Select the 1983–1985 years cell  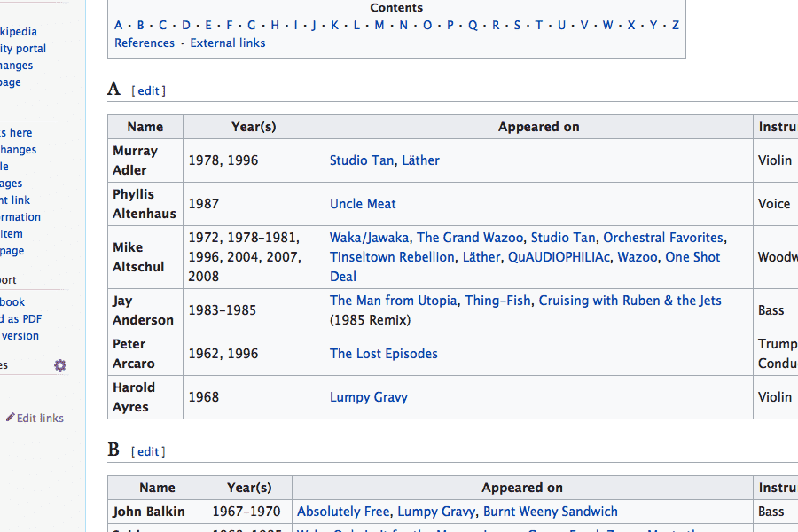pos(254,310)
